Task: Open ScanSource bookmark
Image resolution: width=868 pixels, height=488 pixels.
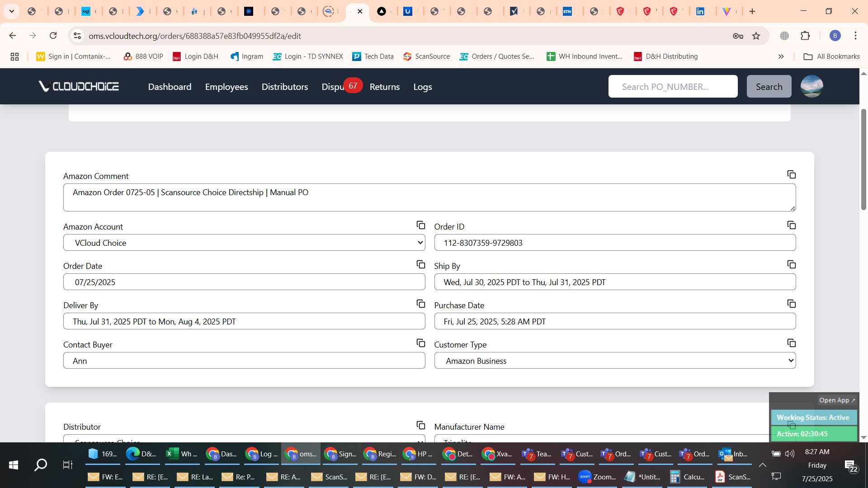Action: (426, 56)
